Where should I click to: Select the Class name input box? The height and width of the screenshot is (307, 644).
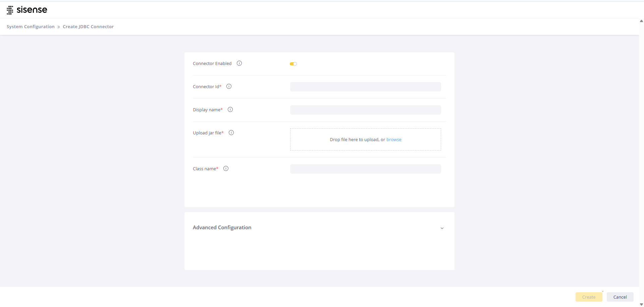365,169
